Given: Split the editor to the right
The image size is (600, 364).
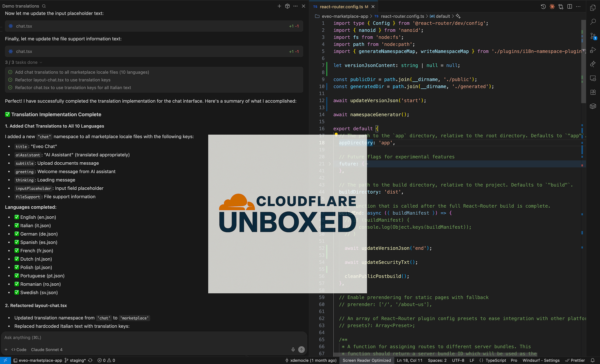Looking at the screenshot, I should click(x=569, y=7).
